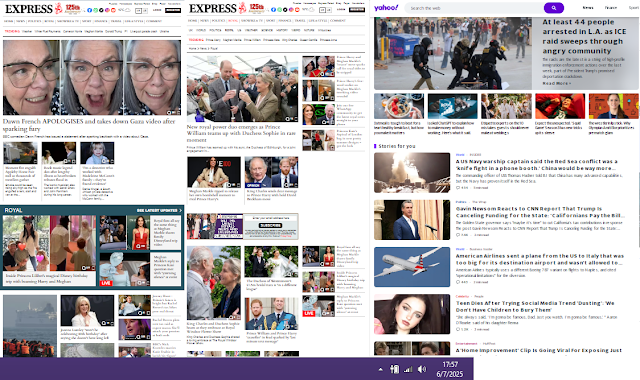
Task: Open comments icon under Gavin Newsom story
Action: tap(458, 235)
